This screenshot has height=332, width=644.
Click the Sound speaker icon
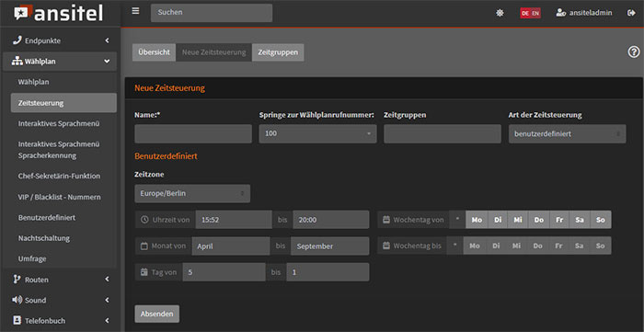(x=17, y=300)
